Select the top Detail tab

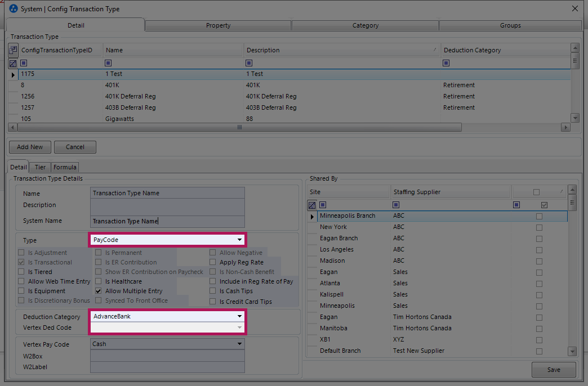pos(75,25)
